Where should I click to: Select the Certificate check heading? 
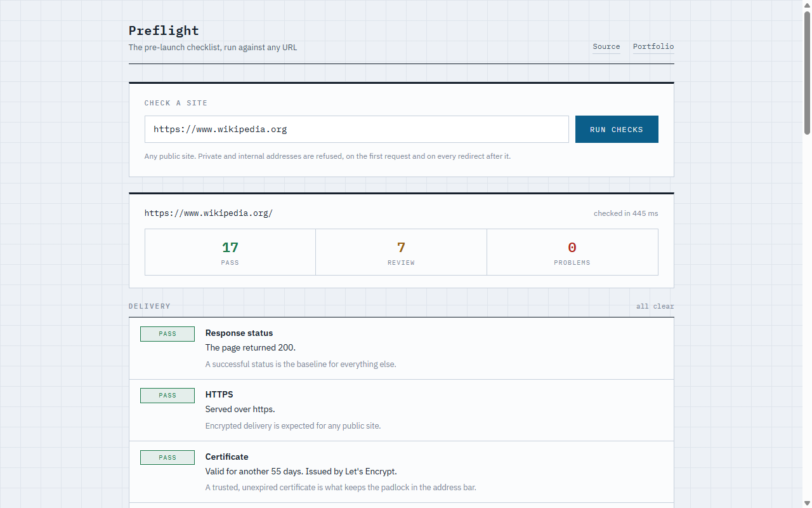click(227, 457)
